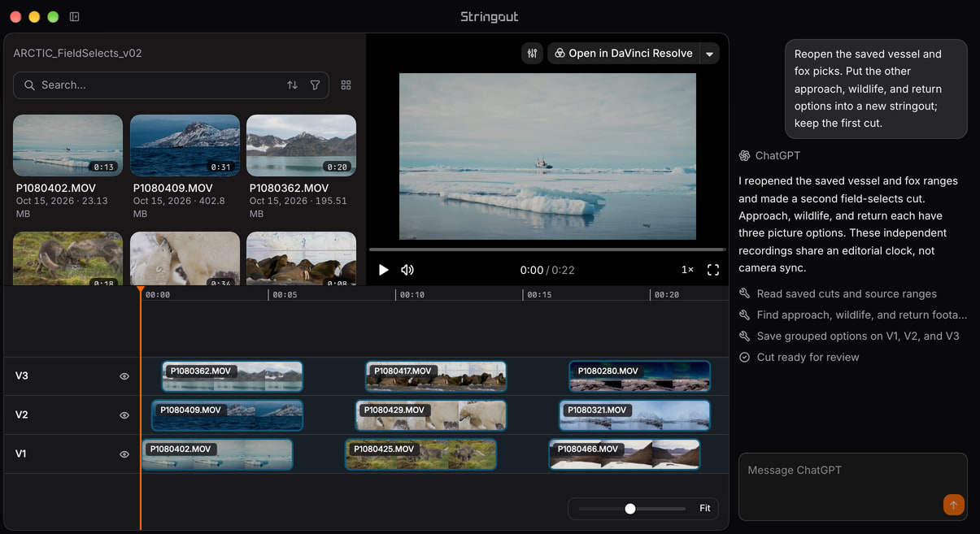
Task: Click the preview progress bar
Action: point(547,250)
